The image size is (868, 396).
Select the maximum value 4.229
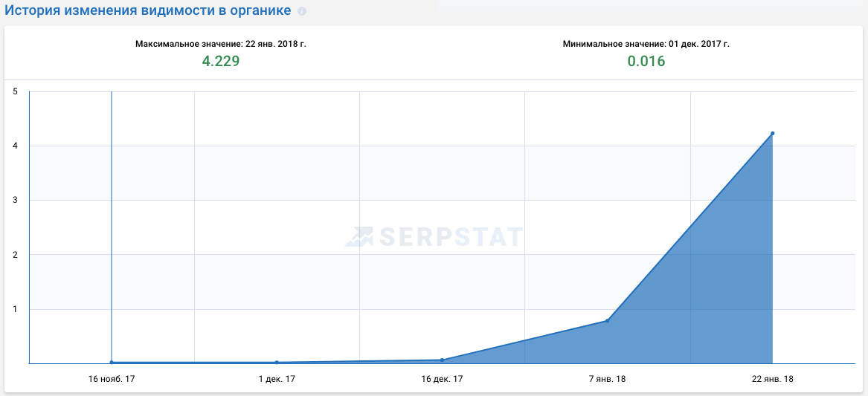pyautogui.click(x=221, y=62)
